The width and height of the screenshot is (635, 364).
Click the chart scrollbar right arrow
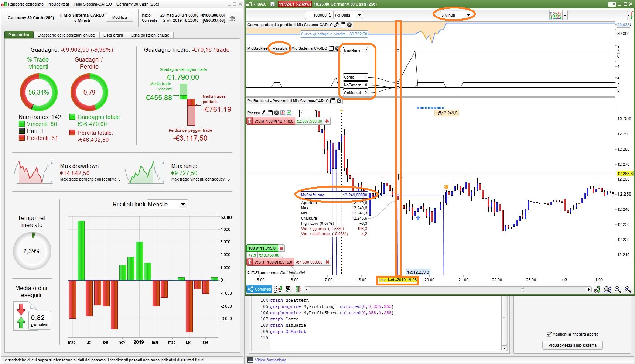(x=589, y=289)
